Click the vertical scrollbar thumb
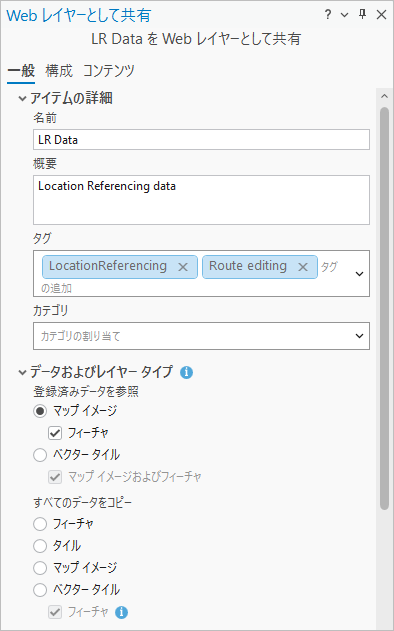 tap(384, 309)
